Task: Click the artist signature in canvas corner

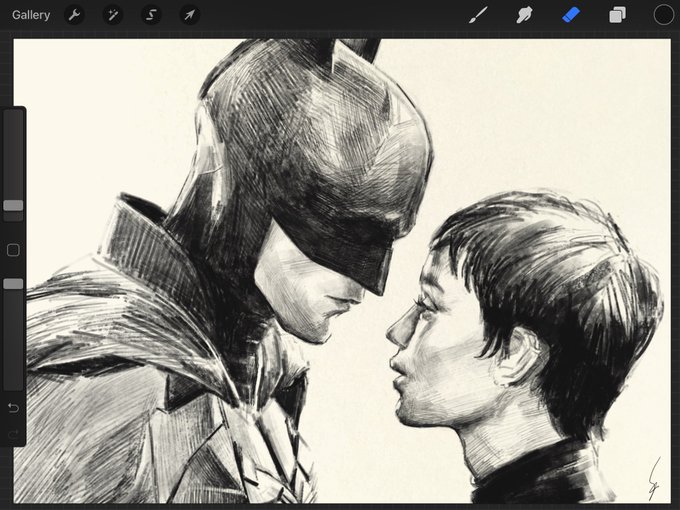Action: coord(654,479)
